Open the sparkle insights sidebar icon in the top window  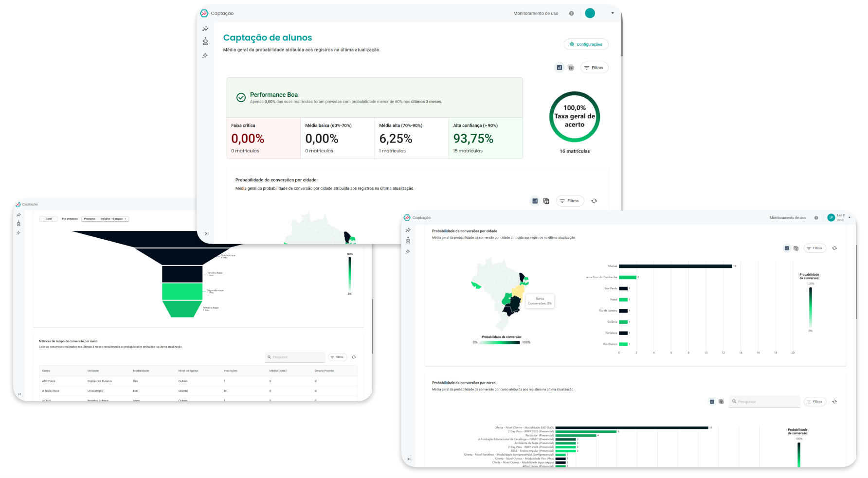(x=205, y=55)
